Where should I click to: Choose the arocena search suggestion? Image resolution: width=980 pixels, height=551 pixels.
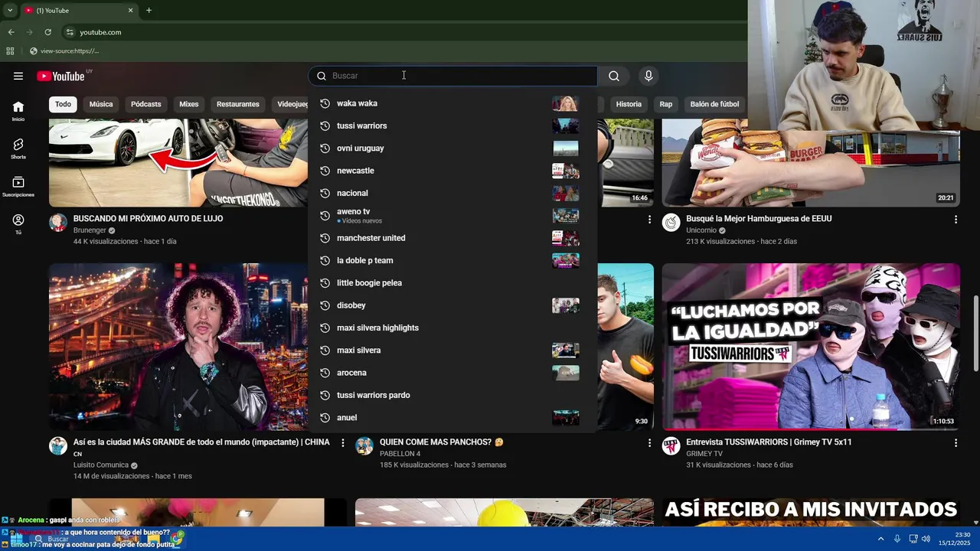pos(452,373)
